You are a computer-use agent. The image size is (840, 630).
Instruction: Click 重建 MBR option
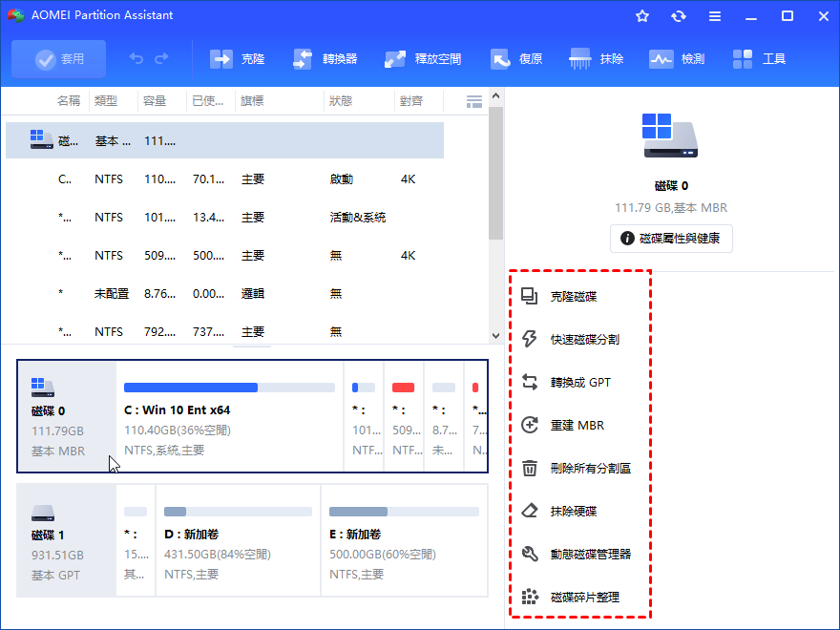pos(577,426)
